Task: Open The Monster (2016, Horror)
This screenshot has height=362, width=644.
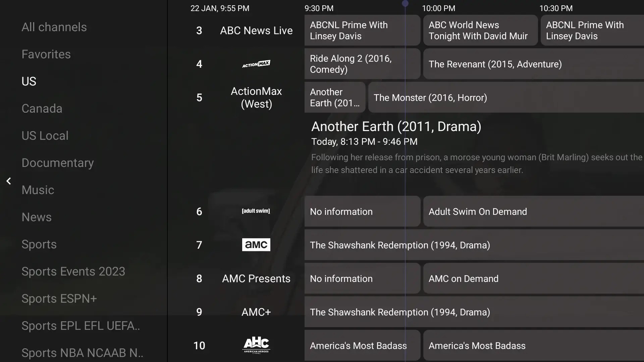Action: tap(506, 97)
